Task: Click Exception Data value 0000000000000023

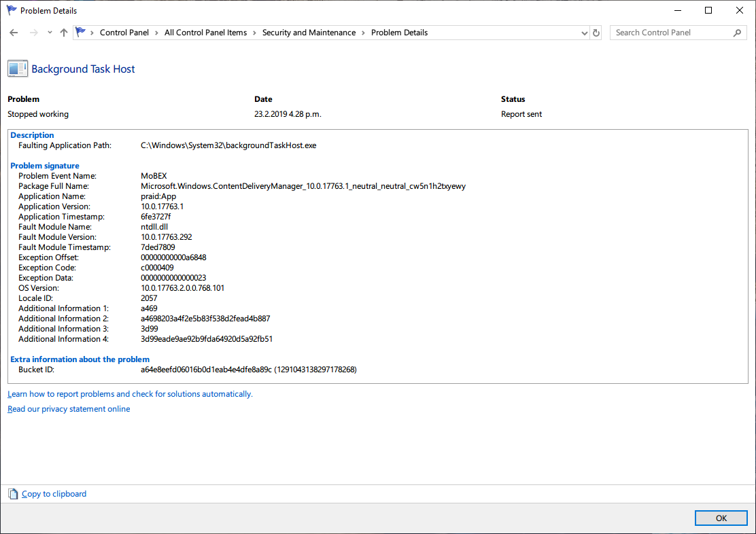Action: (173, 278)
